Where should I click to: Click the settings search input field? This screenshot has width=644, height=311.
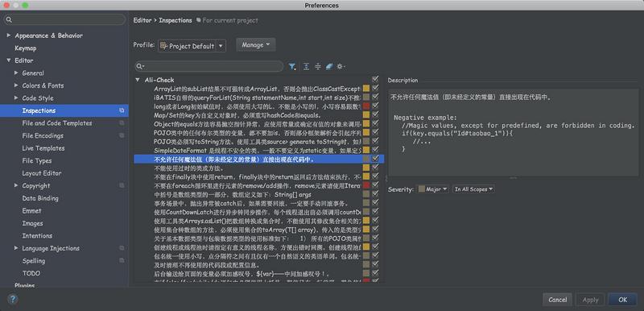click(64, 19)
